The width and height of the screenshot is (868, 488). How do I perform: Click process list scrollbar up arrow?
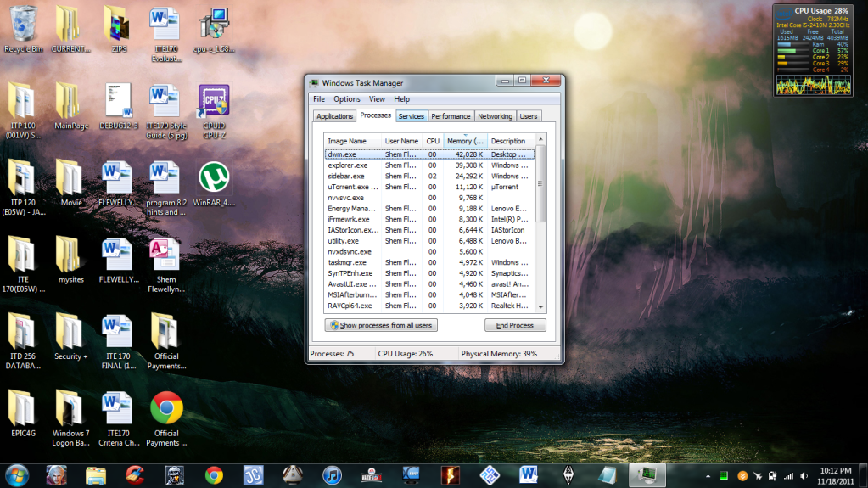[x=540, y=139]
